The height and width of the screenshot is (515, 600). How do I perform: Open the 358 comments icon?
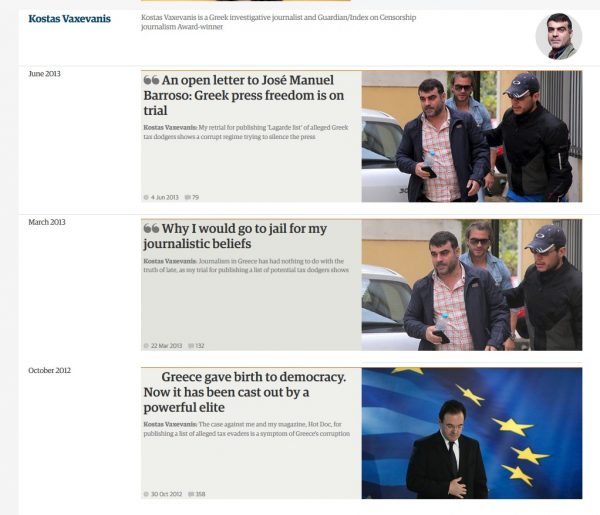[x=191, y=494]
